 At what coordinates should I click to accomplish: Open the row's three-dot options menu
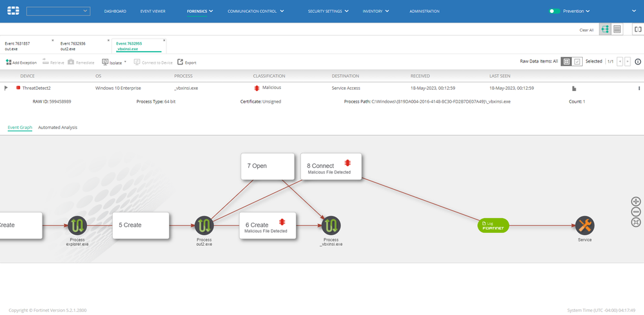click(x=639, y=88)
